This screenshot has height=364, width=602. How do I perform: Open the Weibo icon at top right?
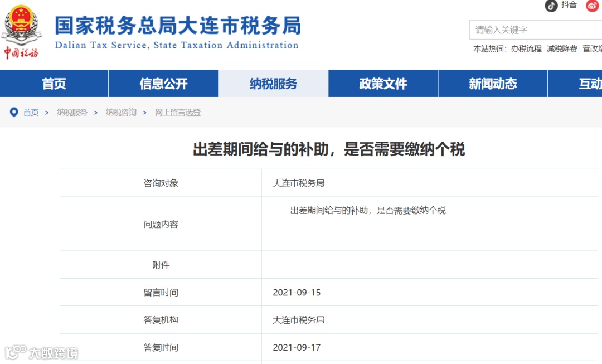click(592, 6)
